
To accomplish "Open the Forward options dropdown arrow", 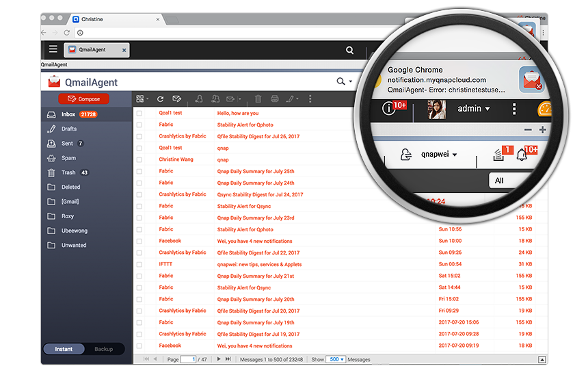I will click(x=239, y=99).
